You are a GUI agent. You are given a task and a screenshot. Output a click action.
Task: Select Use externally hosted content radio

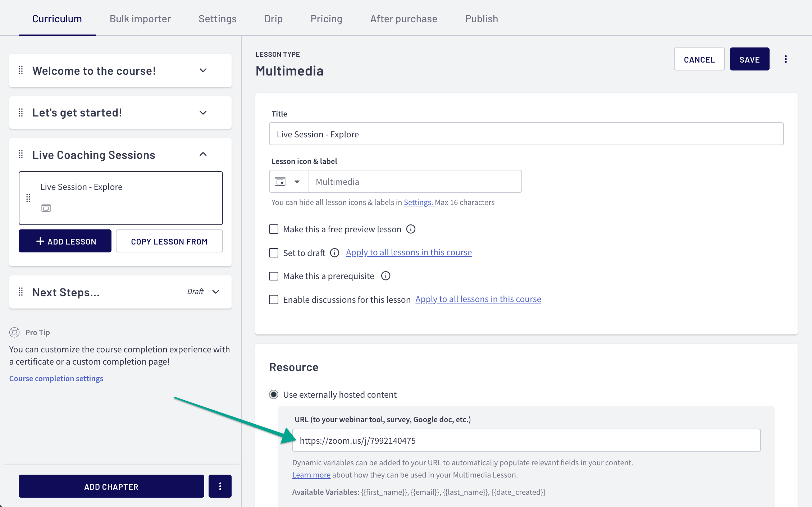click(x=274, y=394)
